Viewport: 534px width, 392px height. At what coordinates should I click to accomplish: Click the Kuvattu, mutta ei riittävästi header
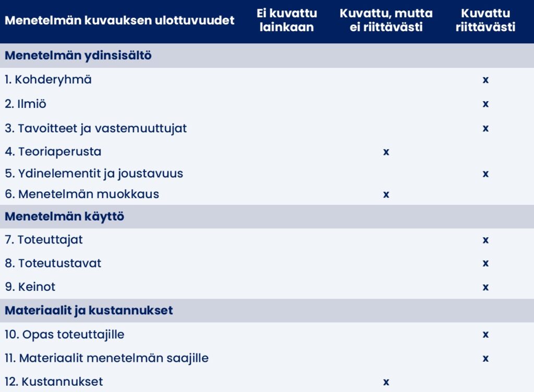pyautogui.click(x=386, y=20)
